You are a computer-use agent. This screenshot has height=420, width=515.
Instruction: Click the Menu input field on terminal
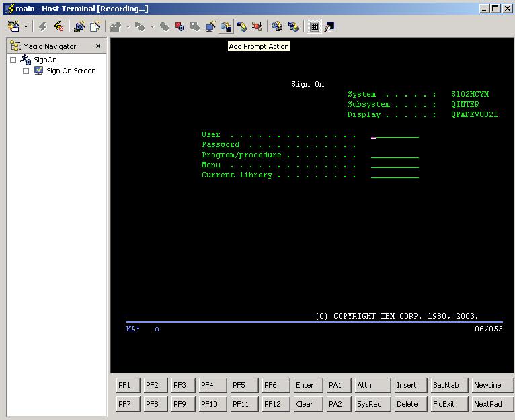pyautogui.click(x=395, y=165)
